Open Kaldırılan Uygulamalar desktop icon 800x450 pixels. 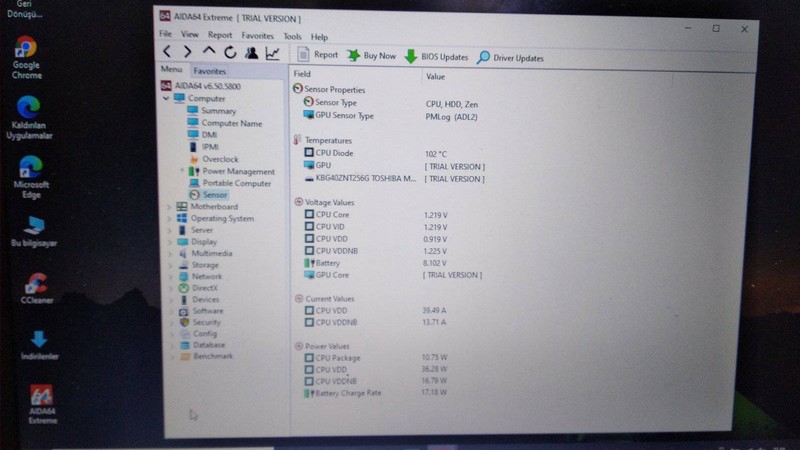(x=29, y=117)
